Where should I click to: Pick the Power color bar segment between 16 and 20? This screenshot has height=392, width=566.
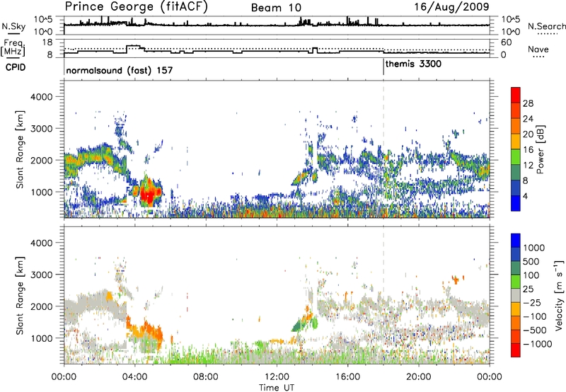click(516, 142)
